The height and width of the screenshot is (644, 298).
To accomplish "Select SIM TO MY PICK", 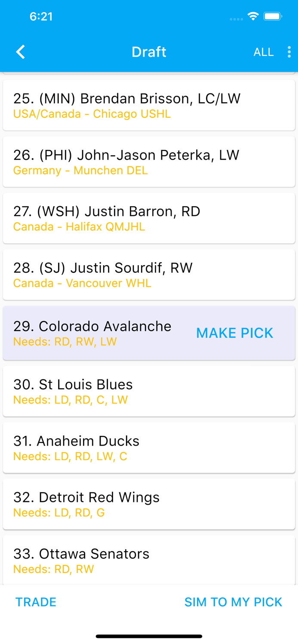I will pyautogui.click(x=234, y=602).
